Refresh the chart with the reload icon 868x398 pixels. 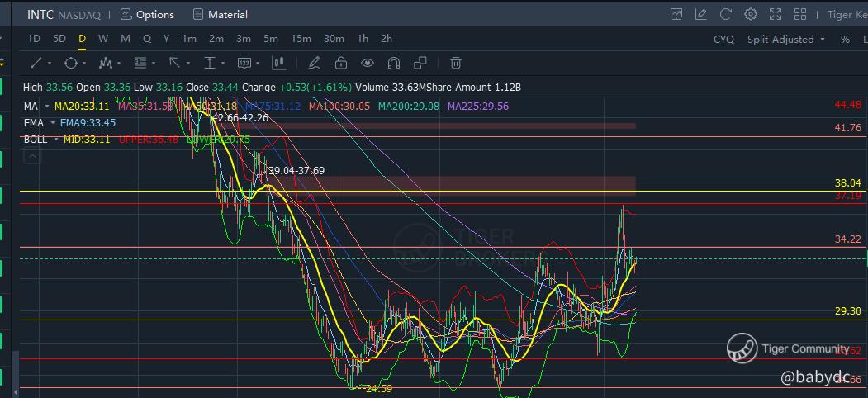[726, 14]
